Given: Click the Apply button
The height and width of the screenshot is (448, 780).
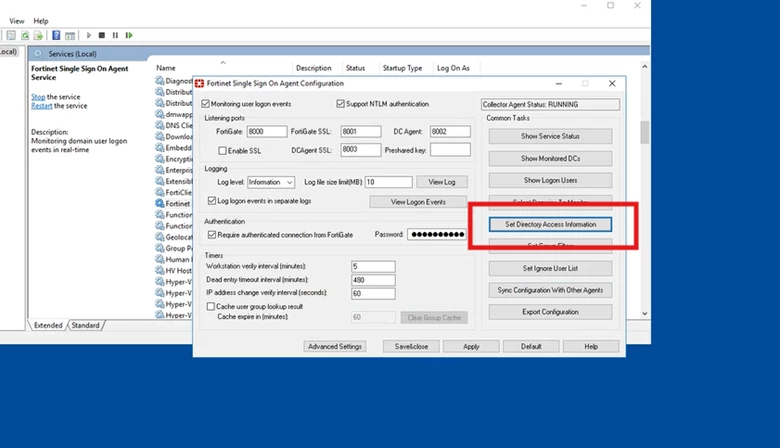Looking at the screenshot, I should [471, 347].
